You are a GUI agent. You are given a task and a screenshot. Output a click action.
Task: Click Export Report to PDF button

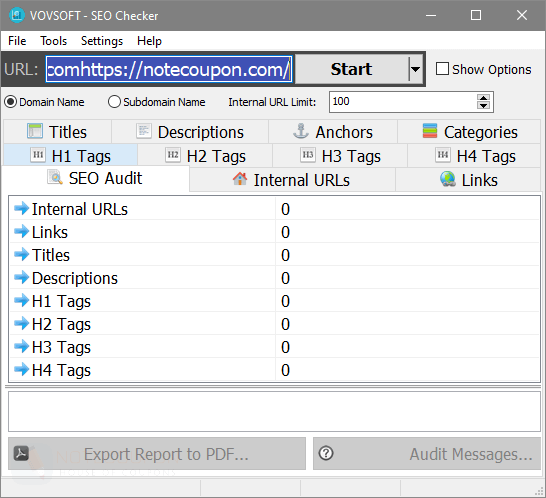coord(157,454)
